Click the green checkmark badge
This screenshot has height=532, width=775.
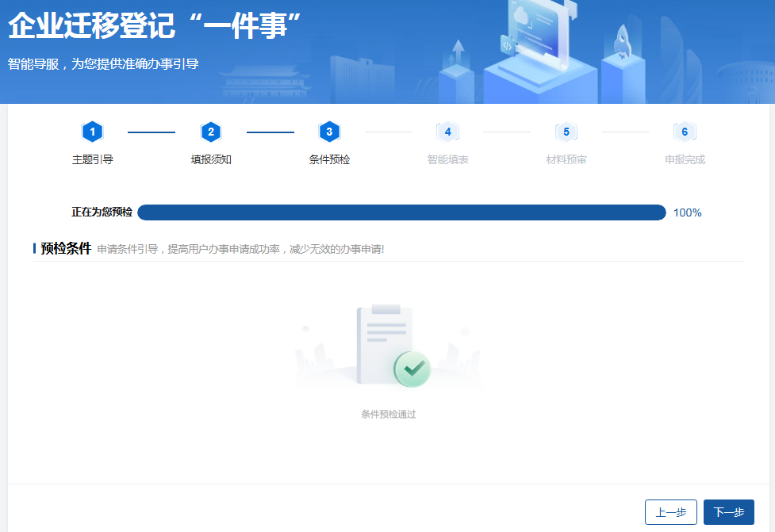pos(412,369)
